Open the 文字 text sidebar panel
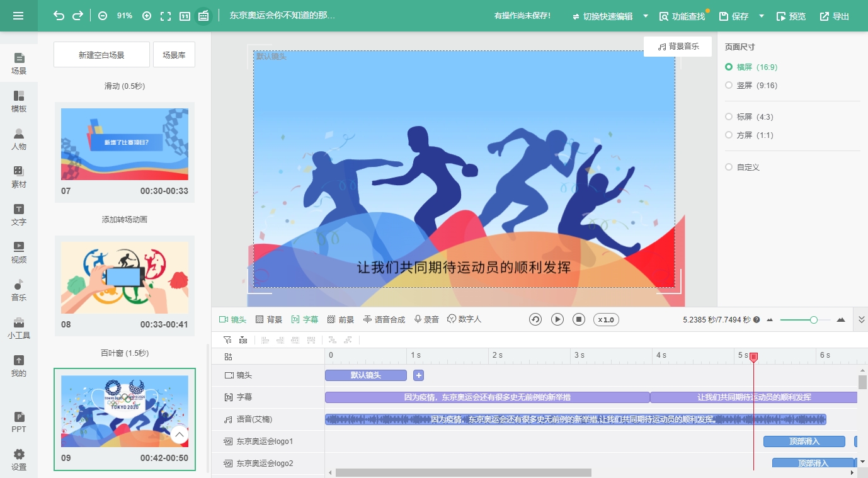Image resolution: width=868 pixels, height=478 pixels. [x=19, y=215]
